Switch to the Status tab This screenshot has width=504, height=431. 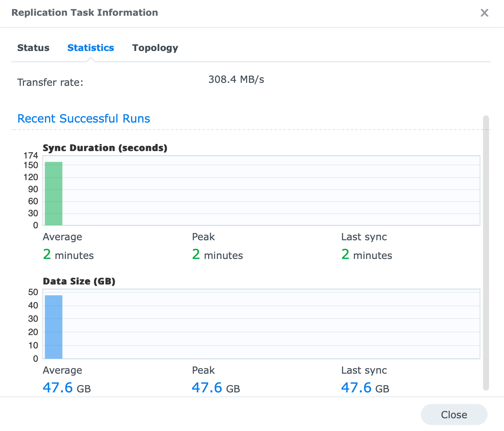[x=33, y=48]
